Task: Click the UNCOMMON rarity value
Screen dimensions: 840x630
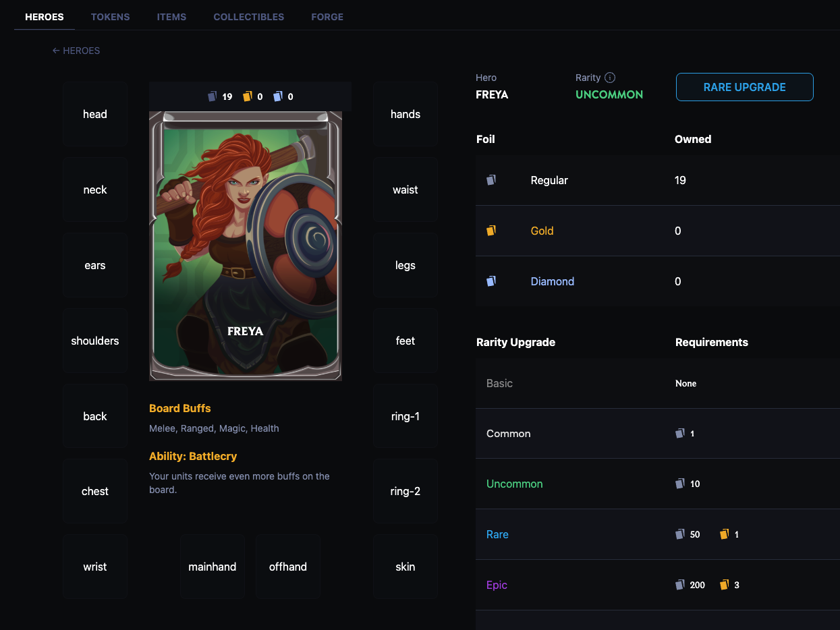Action: coord(609,94)
